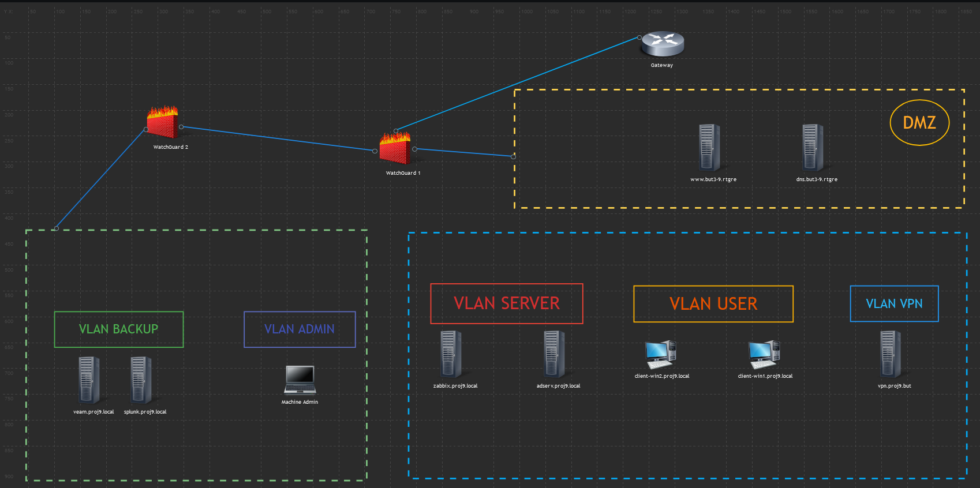980x488 pixels.
Task: Select the VLAN BACKUP box
Action: click(119, 329)
